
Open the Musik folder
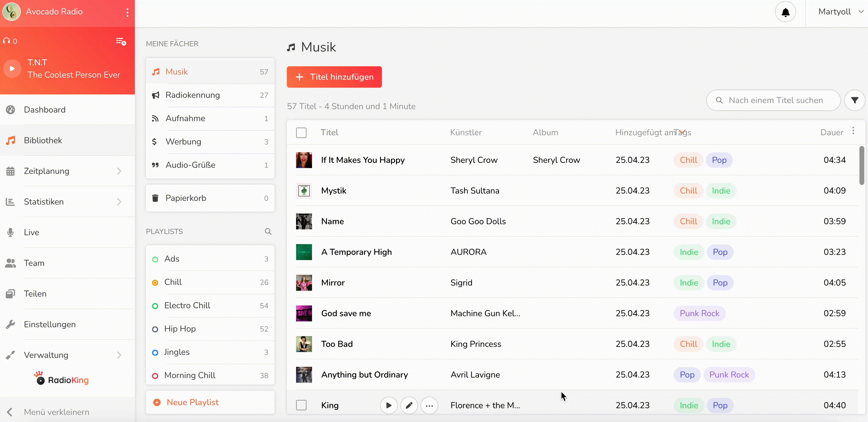pyautogui.click(x=210, y=72)
